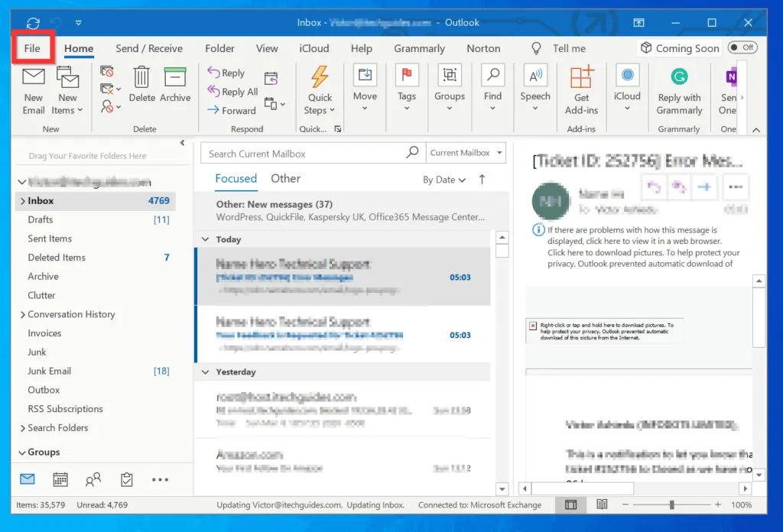Open the Current Mailbox dropdown
The height and width of the screenshot is (532, 783).
465,152
